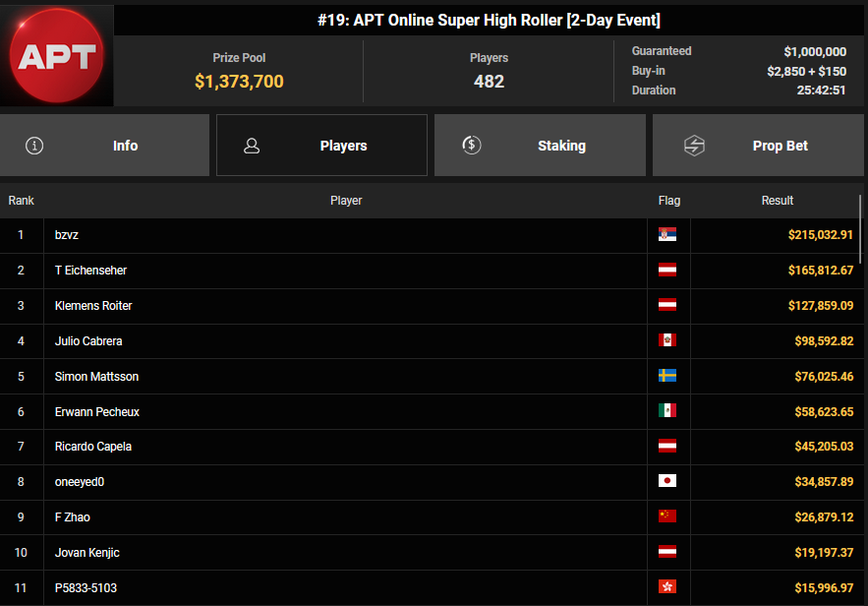Click the Result column header
868x606 pixels.
coord(777,201)
